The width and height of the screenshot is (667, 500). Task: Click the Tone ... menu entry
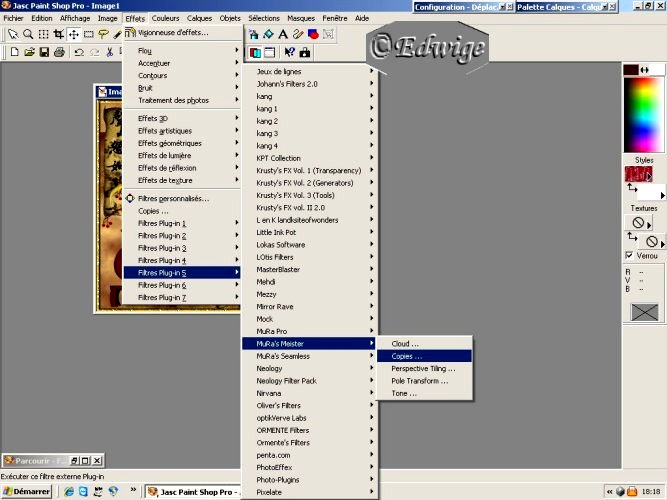coord(425,393)
